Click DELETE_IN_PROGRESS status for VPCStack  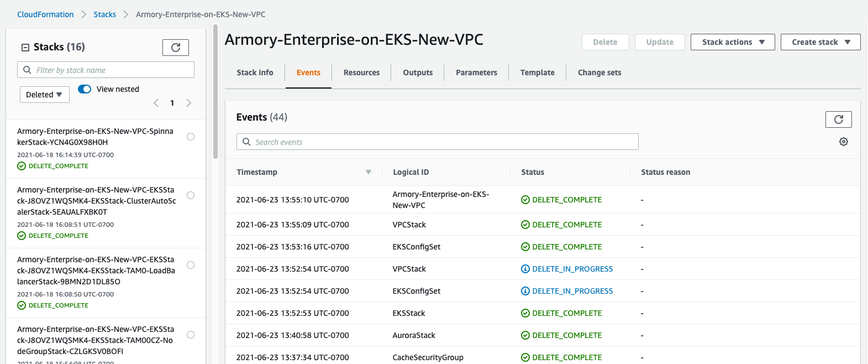pos(572,269)
